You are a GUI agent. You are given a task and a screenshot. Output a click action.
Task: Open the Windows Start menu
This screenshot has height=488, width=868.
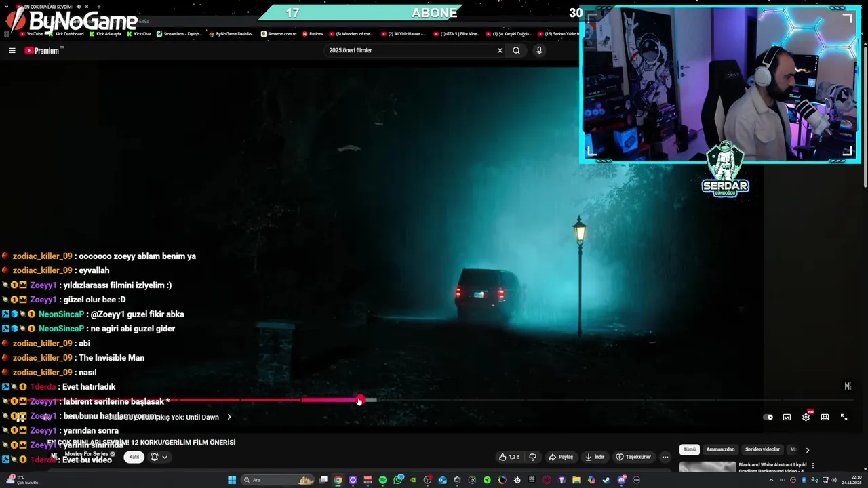coord(232,480)
